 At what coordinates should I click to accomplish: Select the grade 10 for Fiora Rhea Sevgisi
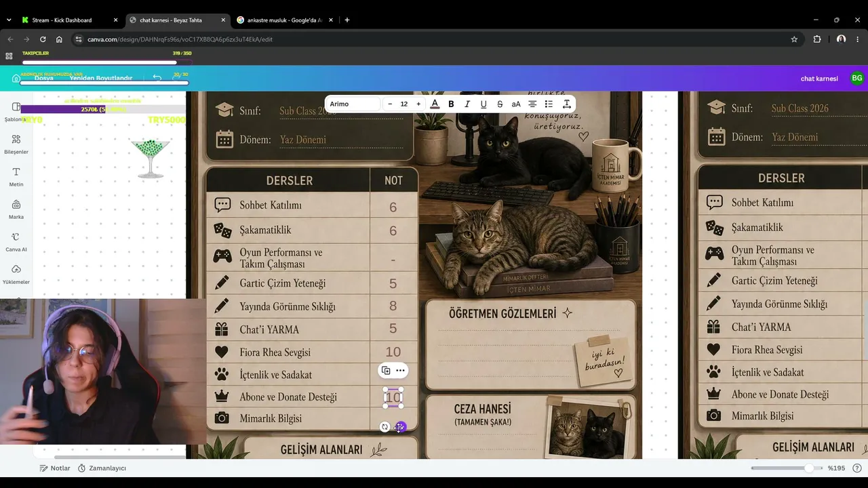(393, 352)
